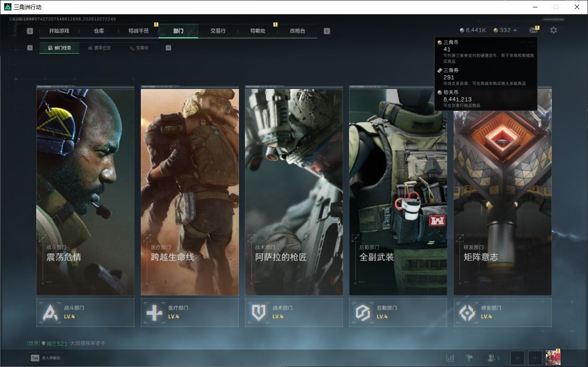This screenshot has width=588, height=367.
Task: Click the 战斗部门 LV.4 emblem icon
Action: 50,312
